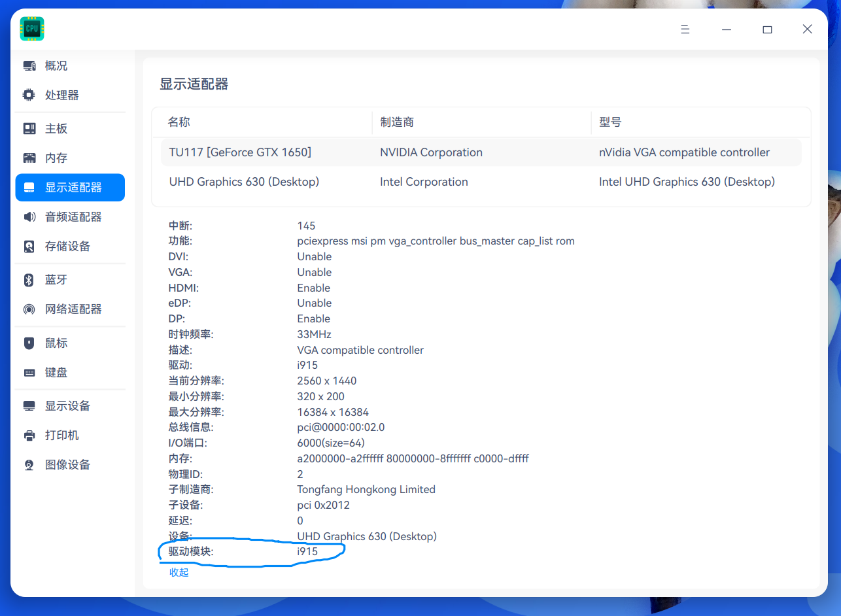
Task: Click the 功能 capabilities value text
Action: point(436,241)
